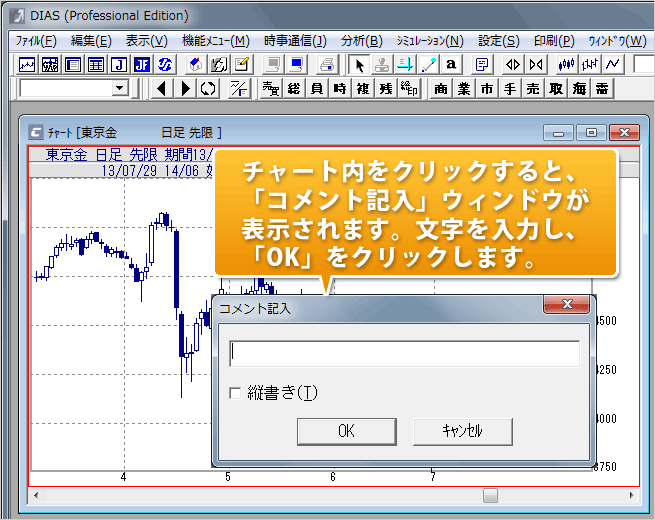Click the left arrow navigation icon
This screenshot has height=520, width=655.
[162, 89]
